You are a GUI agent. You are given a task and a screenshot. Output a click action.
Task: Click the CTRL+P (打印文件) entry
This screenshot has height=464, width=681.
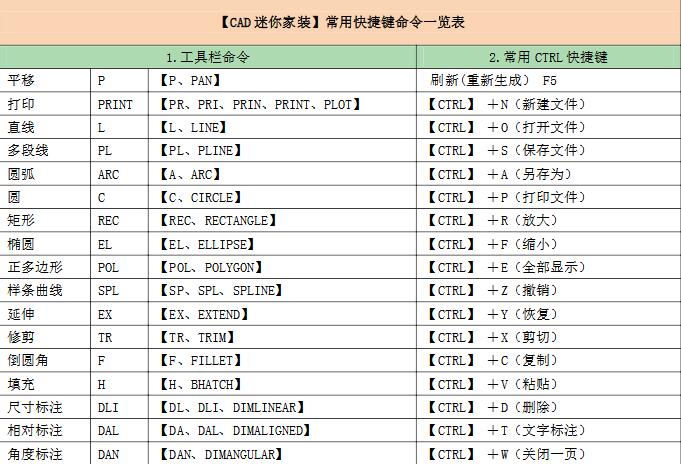click(549, 198)
